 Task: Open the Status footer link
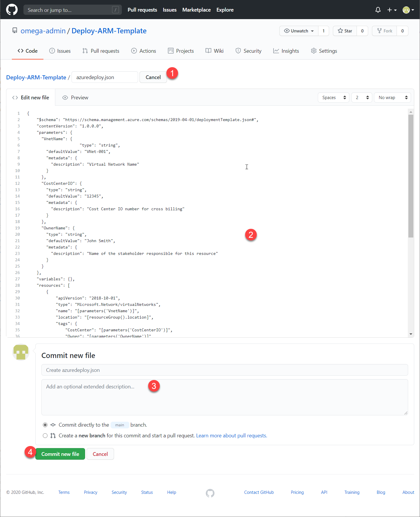point(147,492)
